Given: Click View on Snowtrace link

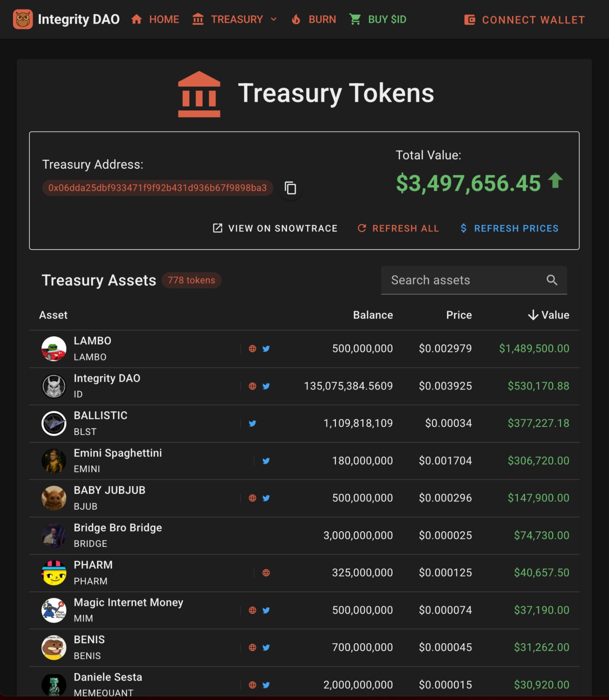Looking at the screenshot, I should pos(275,228).
